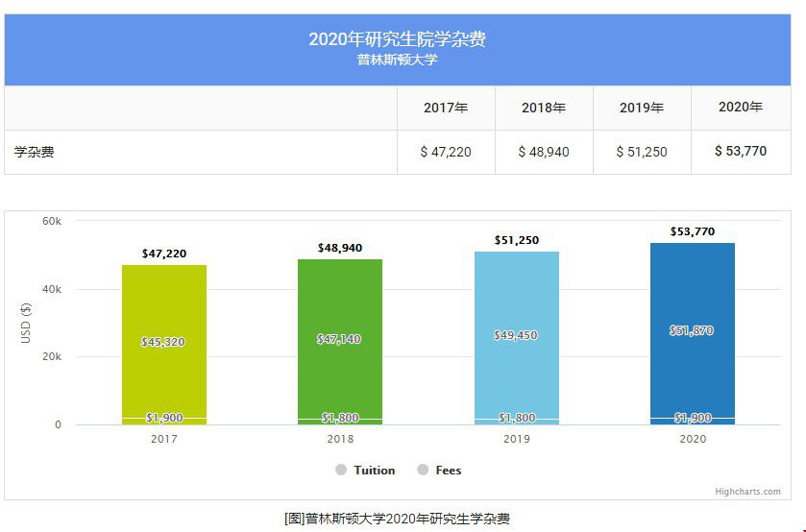Screen dimensions: 806x532
Task: Click the 2020年研究生院学杂费 title
Action: [x=398, y=39]
